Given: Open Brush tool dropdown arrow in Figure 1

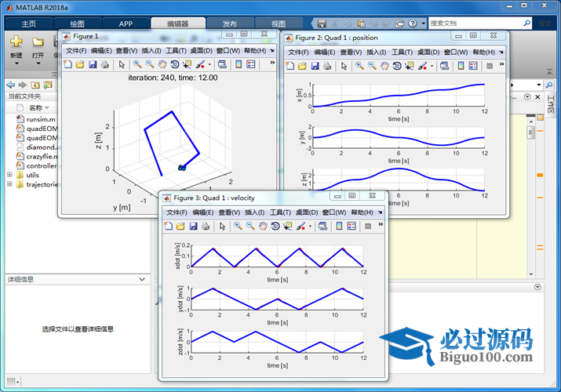Looking at the screenshot, I should point(209,65).
